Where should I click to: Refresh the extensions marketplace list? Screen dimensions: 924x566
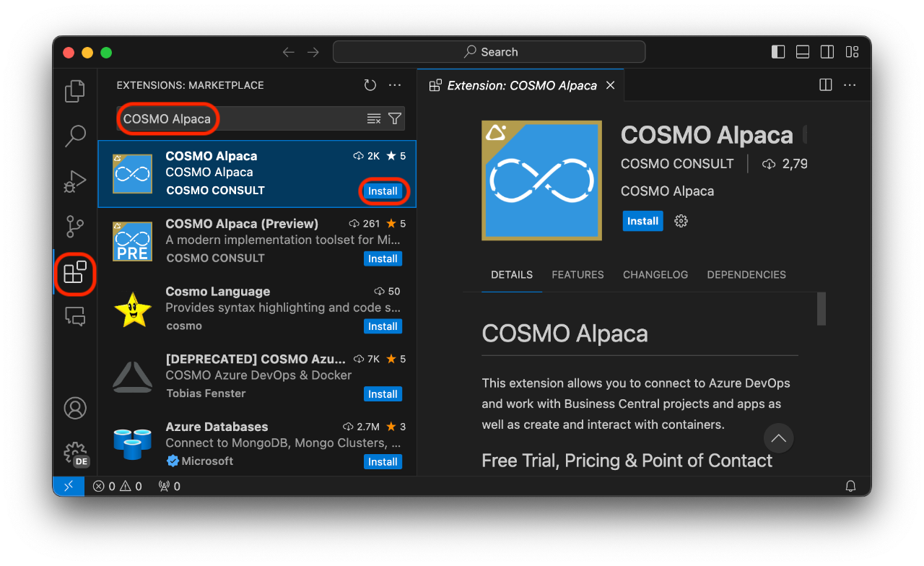tap(370, 84)
